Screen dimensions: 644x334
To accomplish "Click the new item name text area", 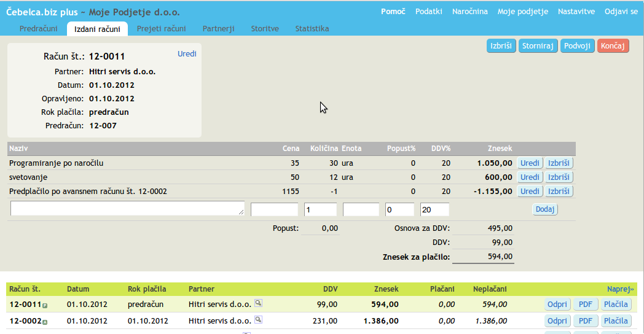I will (x=127, y=209).
